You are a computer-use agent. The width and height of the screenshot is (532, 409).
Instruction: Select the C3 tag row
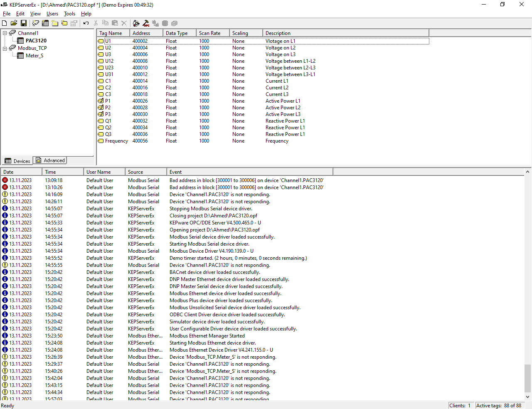click(x=263, y=94)
